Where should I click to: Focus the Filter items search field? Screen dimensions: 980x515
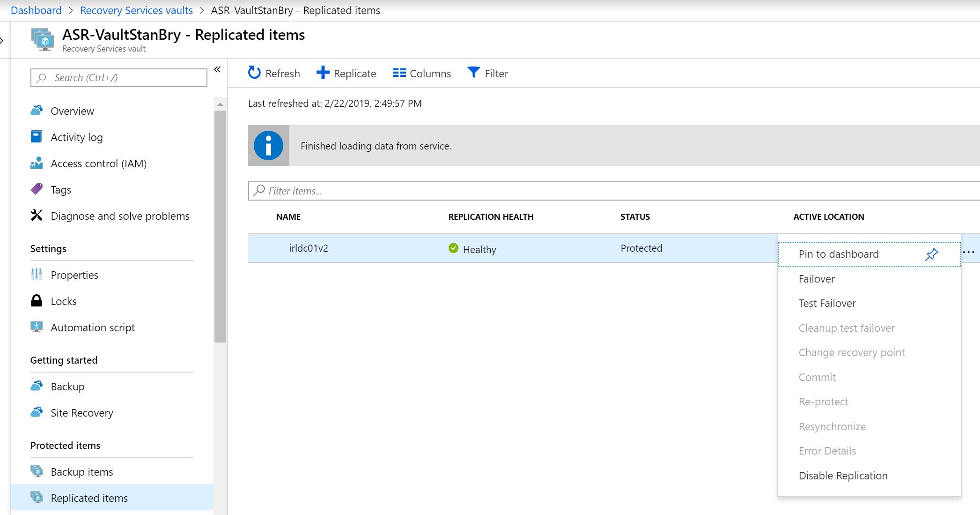pyautogui.click(x=614, y=191)
